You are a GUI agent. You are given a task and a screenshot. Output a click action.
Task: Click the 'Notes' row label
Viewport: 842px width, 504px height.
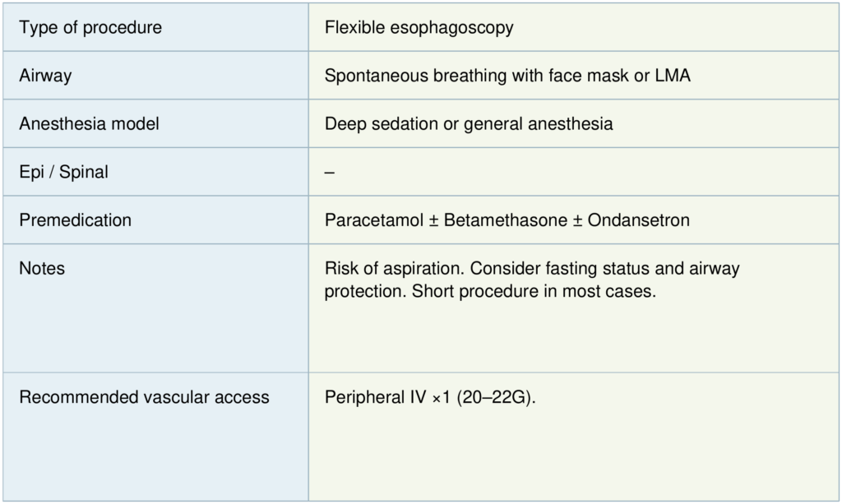pyautogui.click(x=42, y=269)
